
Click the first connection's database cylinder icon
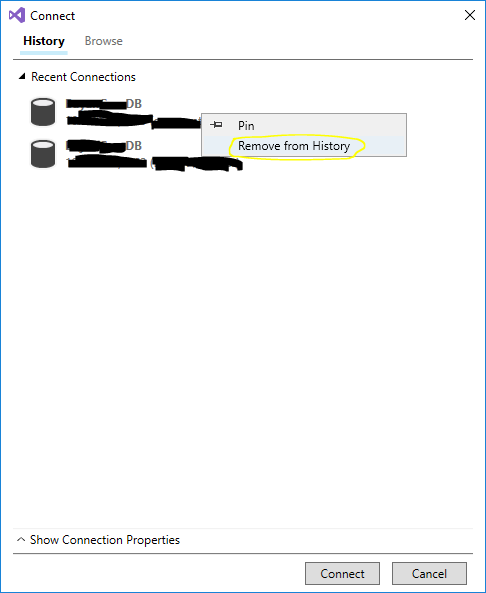click(43, 112)
